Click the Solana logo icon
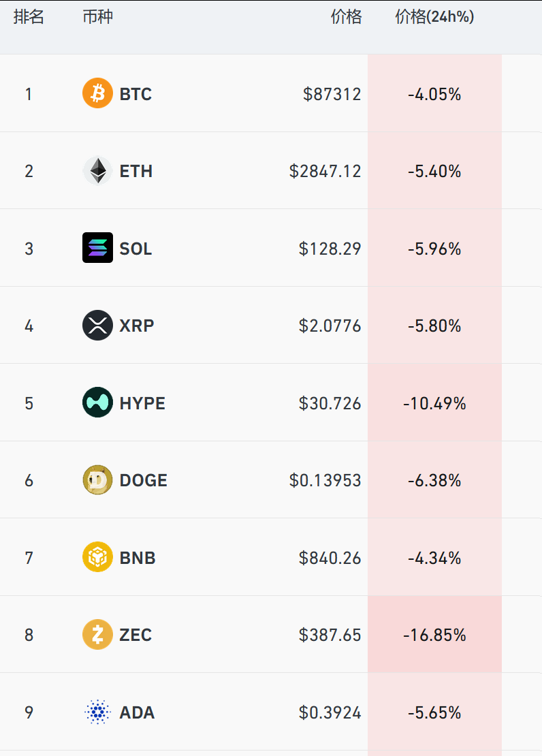Image resolution: width=542 pixels, height=756 pixels. [97, 248]
